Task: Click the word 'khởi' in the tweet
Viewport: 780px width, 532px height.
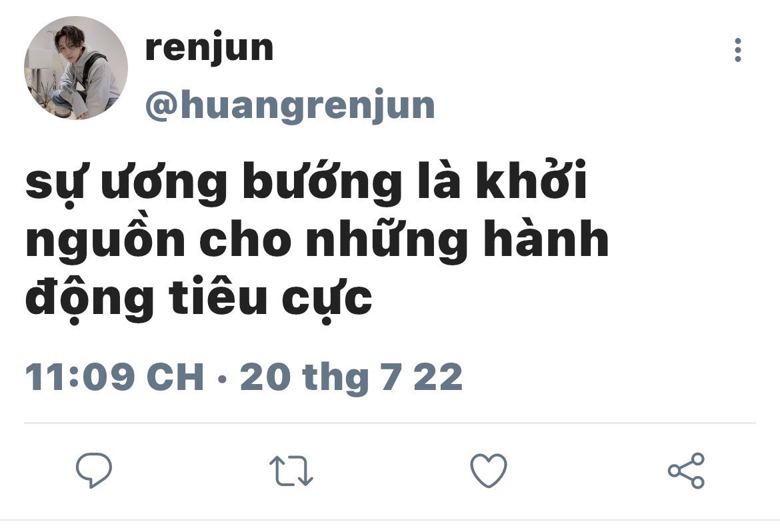Action: (x=531, y=180)
